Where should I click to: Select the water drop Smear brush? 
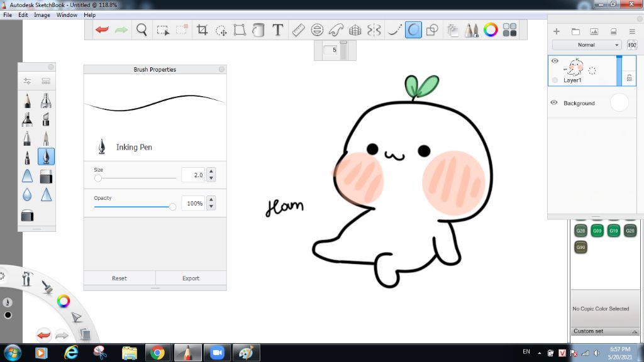pos(27,195)
